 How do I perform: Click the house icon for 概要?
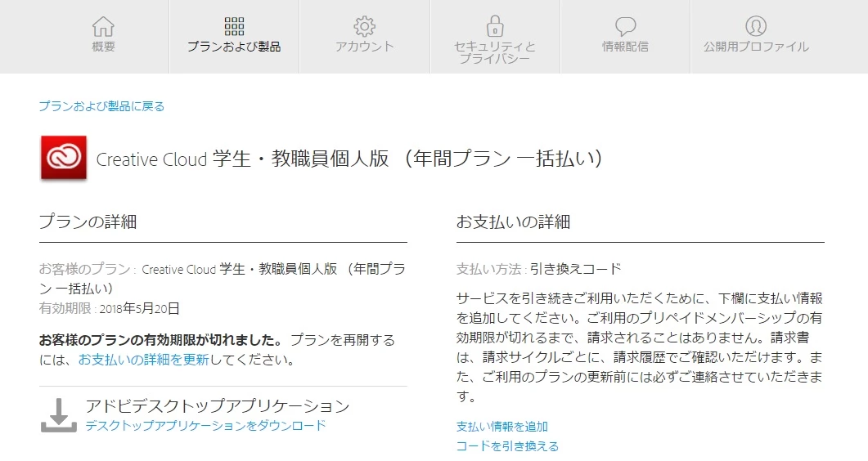(x=103, y=26)
